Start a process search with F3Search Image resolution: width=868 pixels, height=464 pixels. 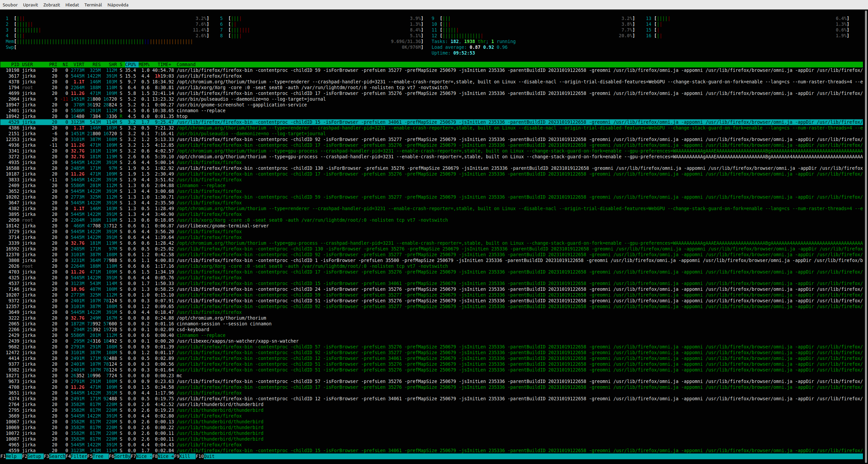click(54, 456)
